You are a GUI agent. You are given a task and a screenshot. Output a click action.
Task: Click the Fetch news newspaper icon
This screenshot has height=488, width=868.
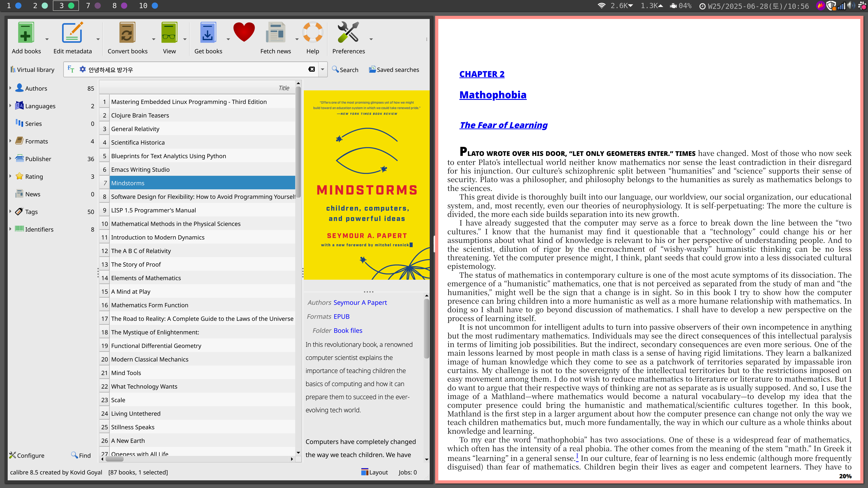tap(275, 33)
